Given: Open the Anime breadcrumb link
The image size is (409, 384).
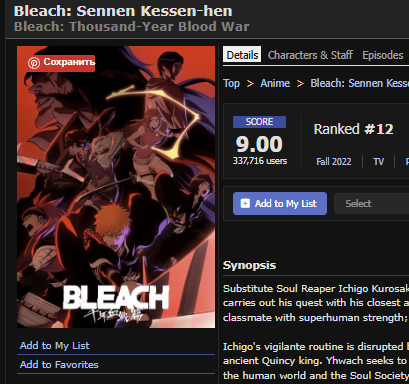Looking at the screenshot, I should pyautogui.click(x=275, y=83).
